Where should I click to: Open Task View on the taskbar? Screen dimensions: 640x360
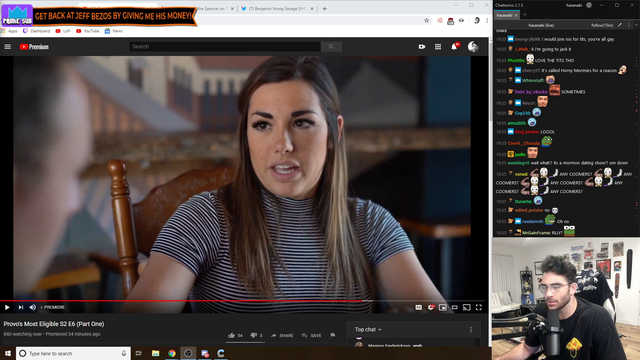[139, 353]
